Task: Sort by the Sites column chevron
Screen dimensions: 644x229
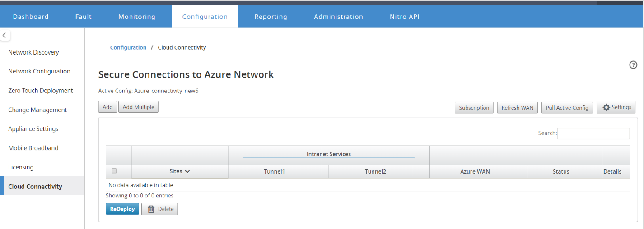Action: 187,172
